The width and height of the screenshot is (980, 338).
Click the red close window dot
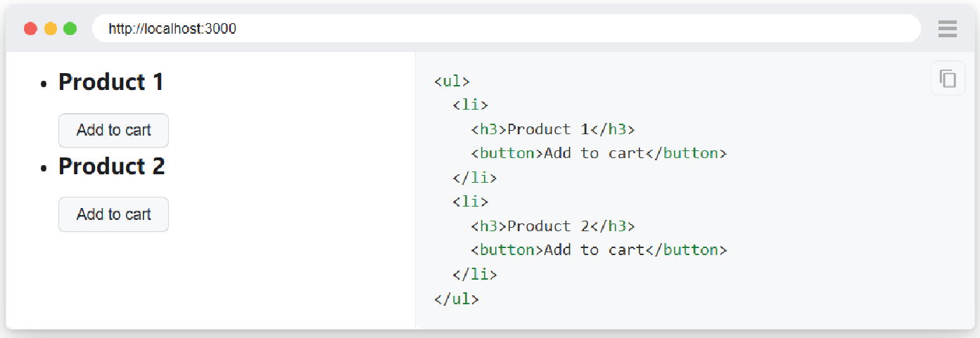30,29
